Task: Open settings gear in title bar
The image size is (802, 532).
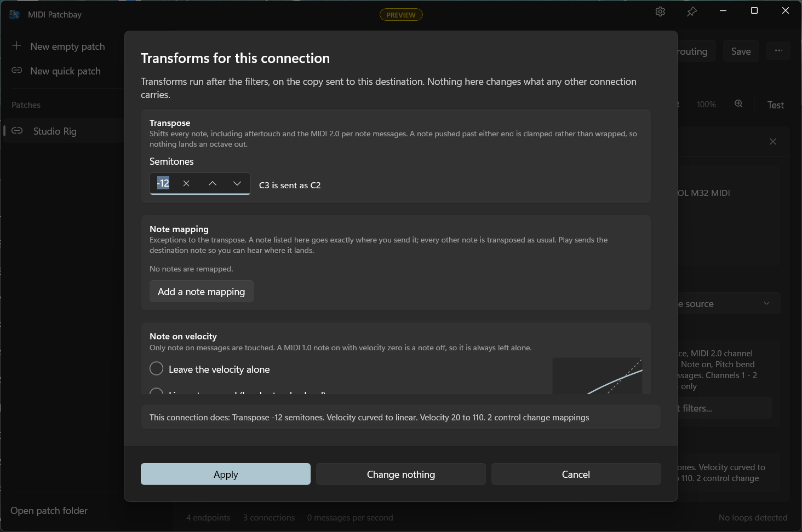Action: (x=660, y=11)
